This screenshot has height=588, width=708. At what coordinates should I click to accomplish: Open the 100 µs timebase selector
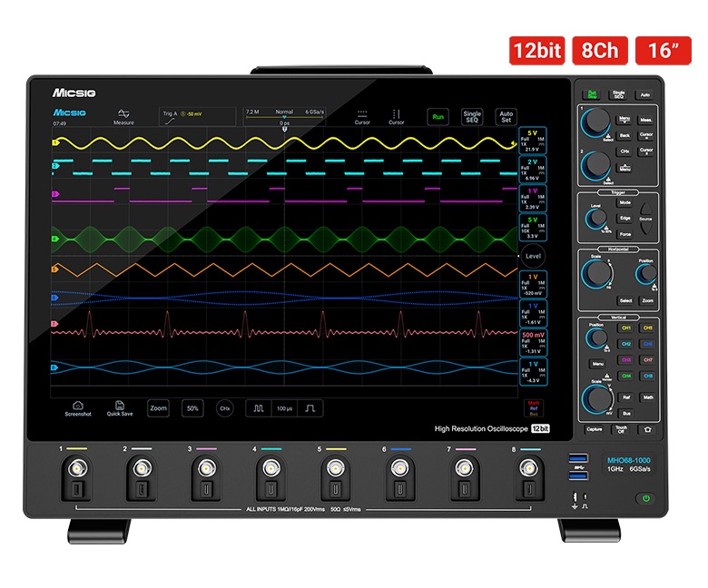[284, 408]
